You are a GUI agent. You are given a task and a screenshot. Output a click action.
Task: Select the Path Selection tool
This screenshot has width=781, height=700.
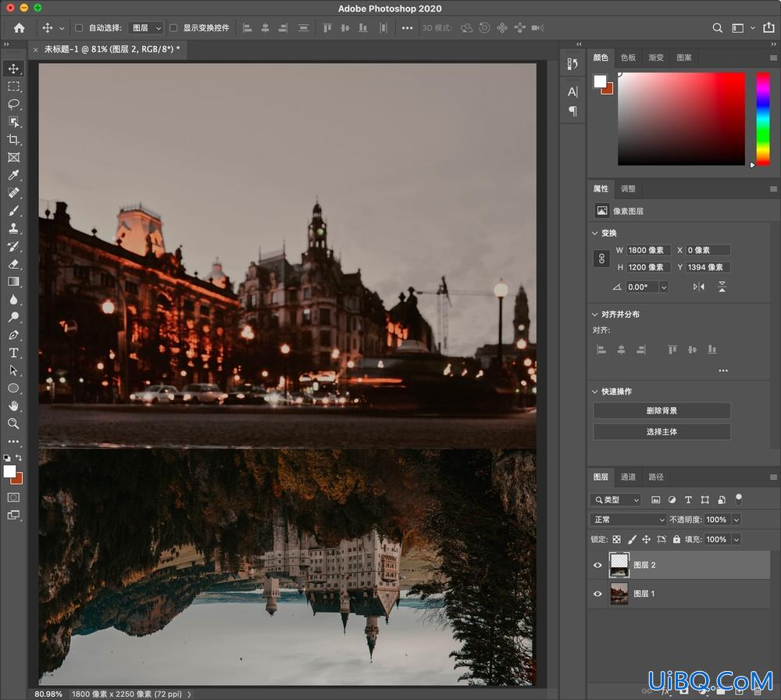pyautogui.click(x=13, y=370)
